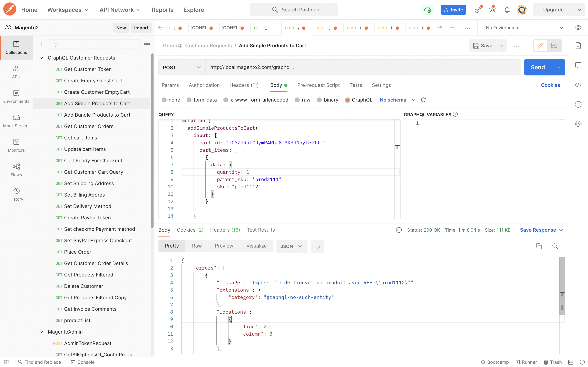Open the response Headers (16) tab

coord(225,230)
